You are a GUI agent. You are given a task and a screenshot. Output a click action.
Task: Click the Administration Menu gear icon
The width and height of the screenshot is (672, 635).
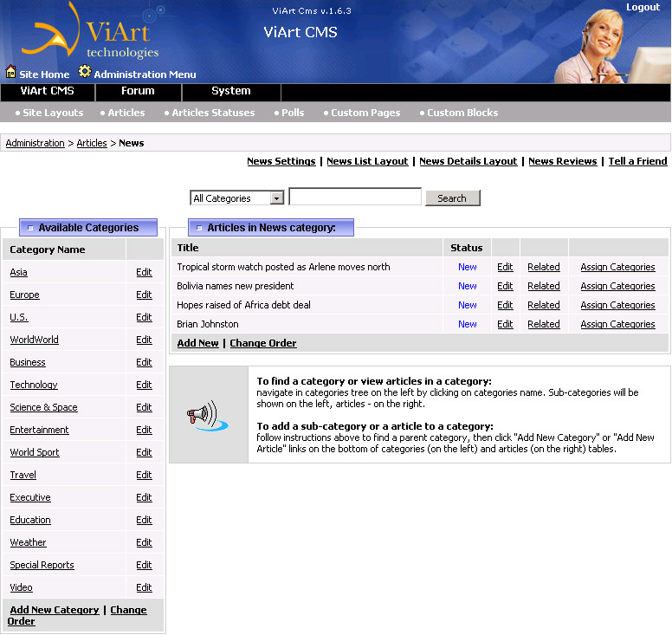pos(85,71)
